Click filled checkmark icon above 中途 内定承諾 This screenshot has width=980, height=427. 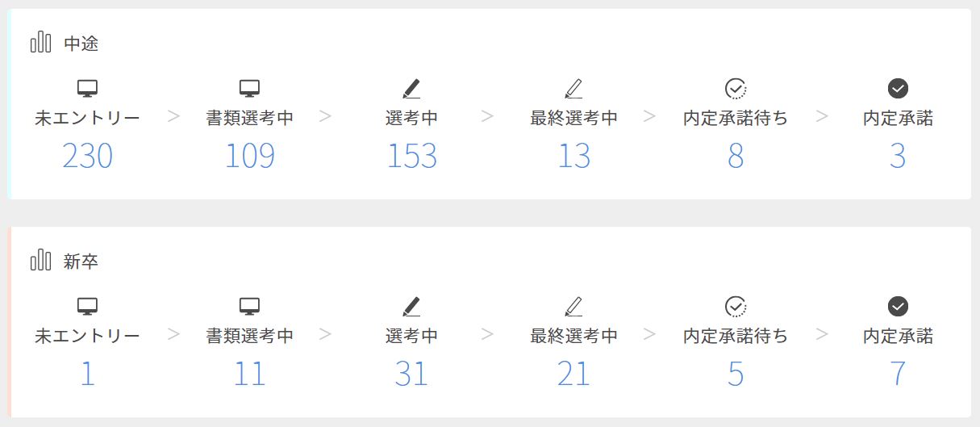[898, 89]
